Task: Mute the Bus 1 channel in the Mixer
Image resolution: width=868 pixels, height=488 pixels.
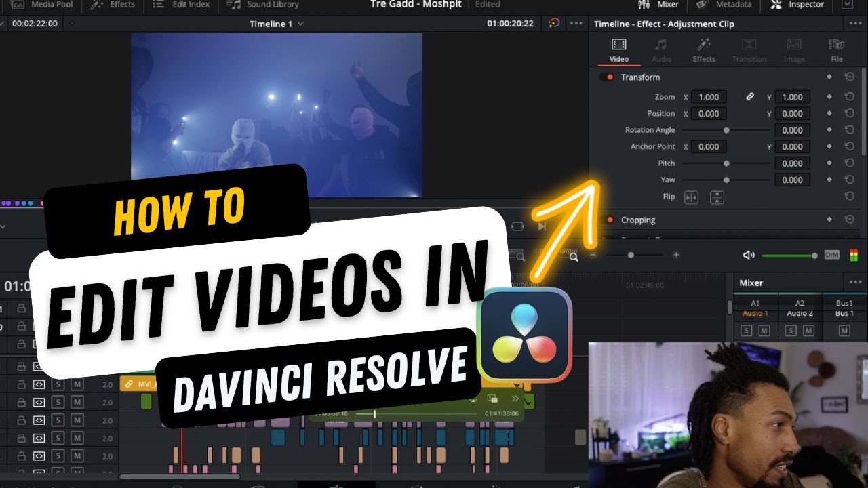Action: (844, 331)
